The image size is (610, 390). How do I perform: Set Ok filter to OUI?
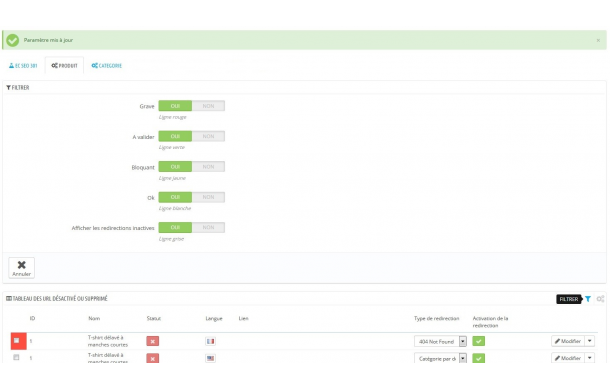(x=175, y=197)
